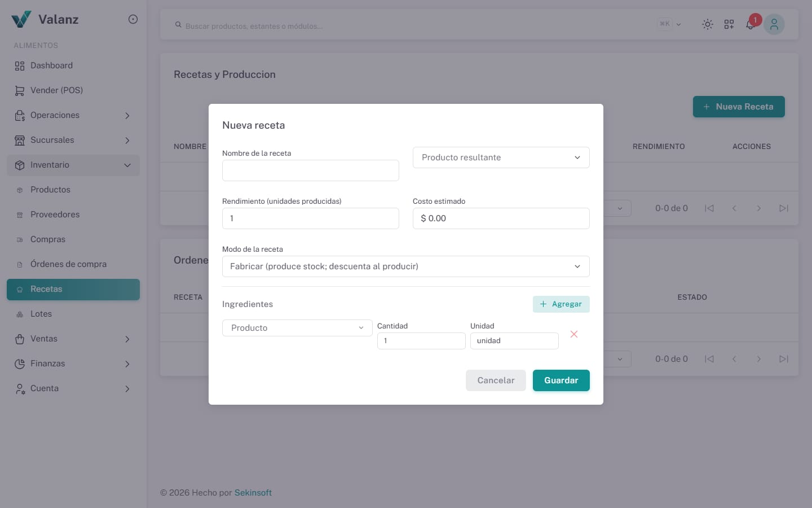
Task: Open the Sekinsoft footer link
Action: pyautogui.click(x=253, y=493)
